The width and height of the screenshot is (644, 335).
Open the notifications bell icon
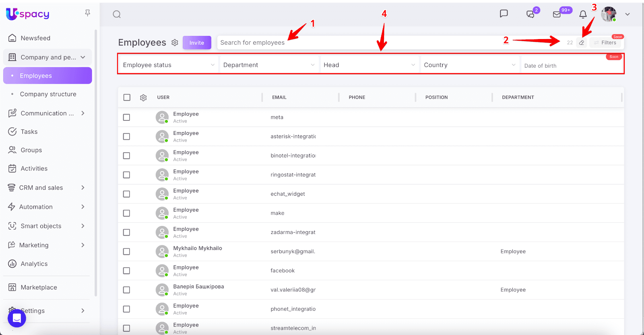583,14
